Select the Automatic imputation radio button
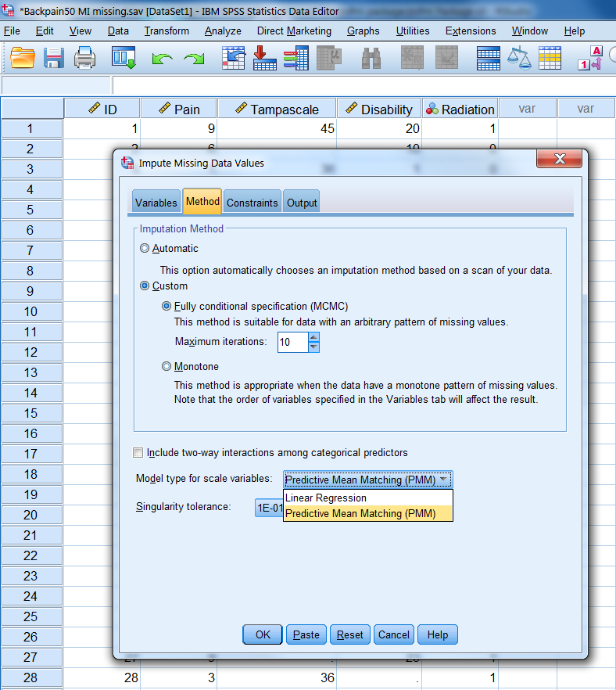Screen dimensions: 616x690 [144, 248]
